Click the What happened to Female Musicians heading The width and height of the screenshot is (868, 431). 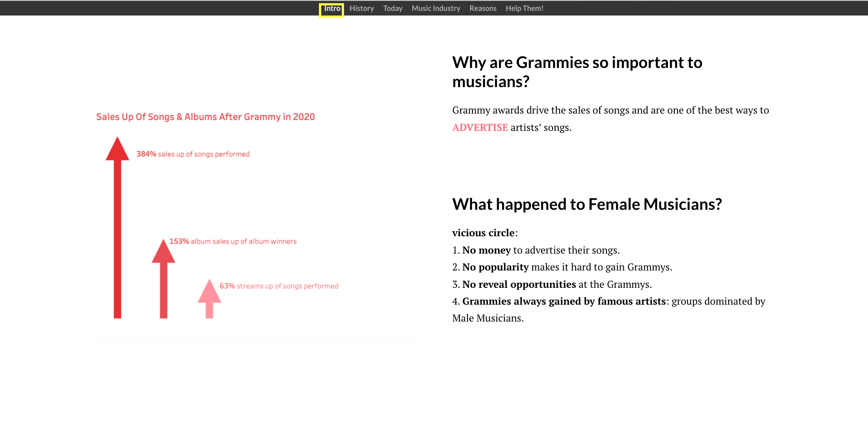pyautogui.click(x=587, y=204)
